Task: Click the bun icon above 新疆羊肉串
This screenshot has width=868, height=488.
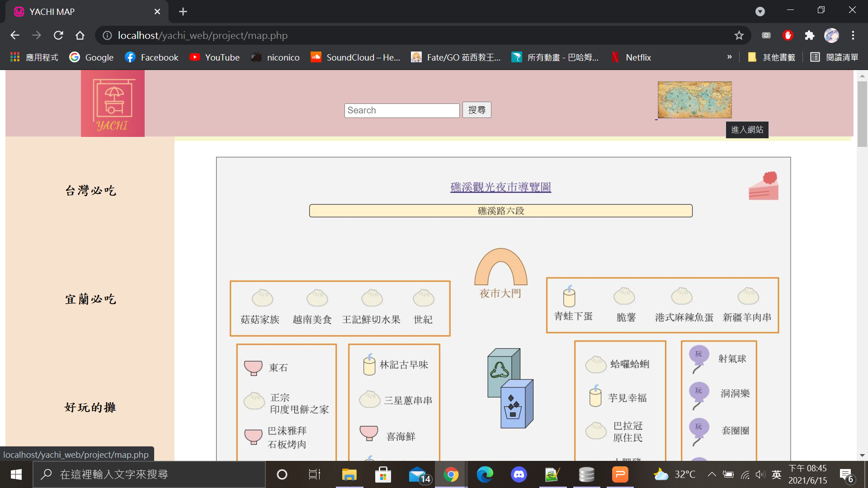Action: 748,296
